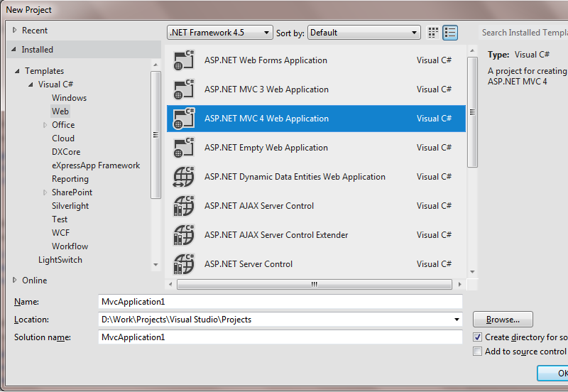The image size is (568, 392).
Task: Expand the Online section
Action: click(14, 280)
